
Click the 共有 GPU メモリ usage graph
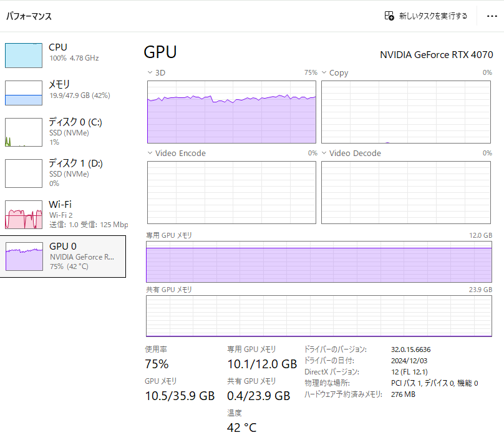[x=319, y=316]
